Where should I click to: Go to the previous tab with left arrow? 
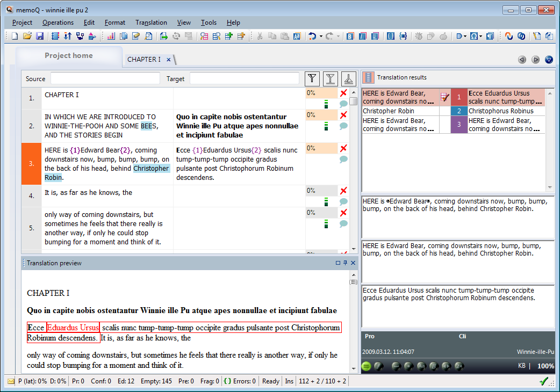coord(522,60)
